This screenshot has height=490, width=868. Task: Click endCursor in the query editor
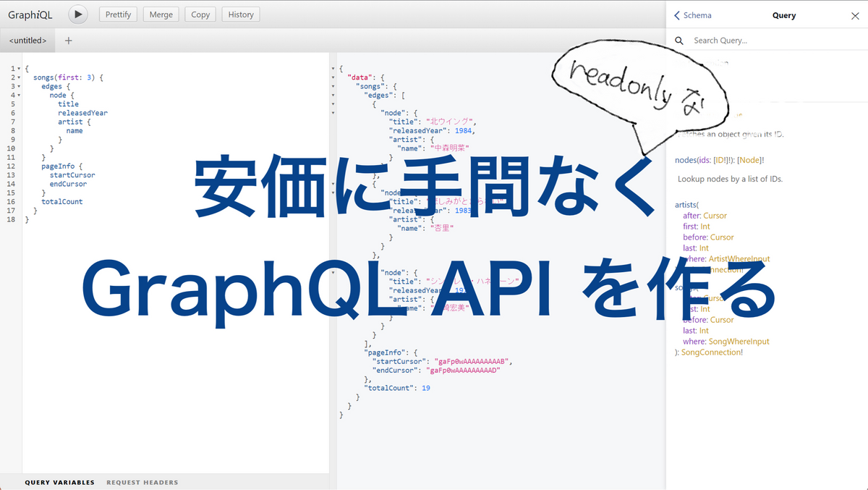(68, 184)
